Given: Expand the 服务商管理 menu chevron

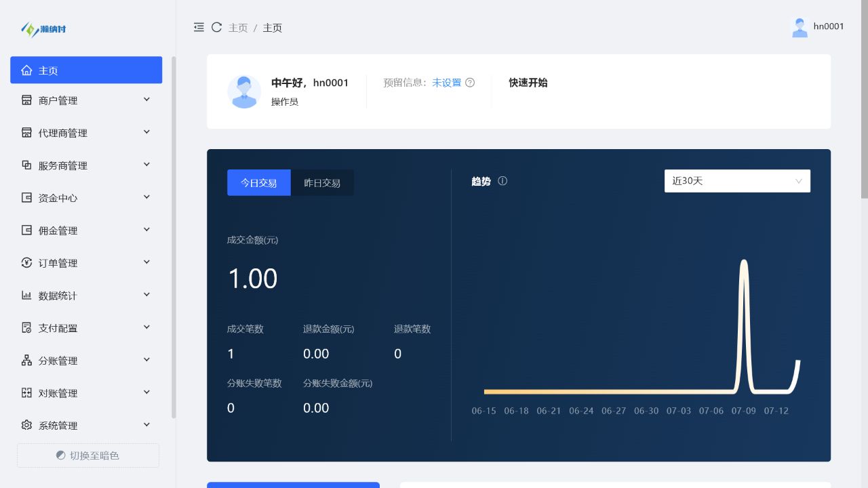Looking at the screenshot, I should click(146, 165).
